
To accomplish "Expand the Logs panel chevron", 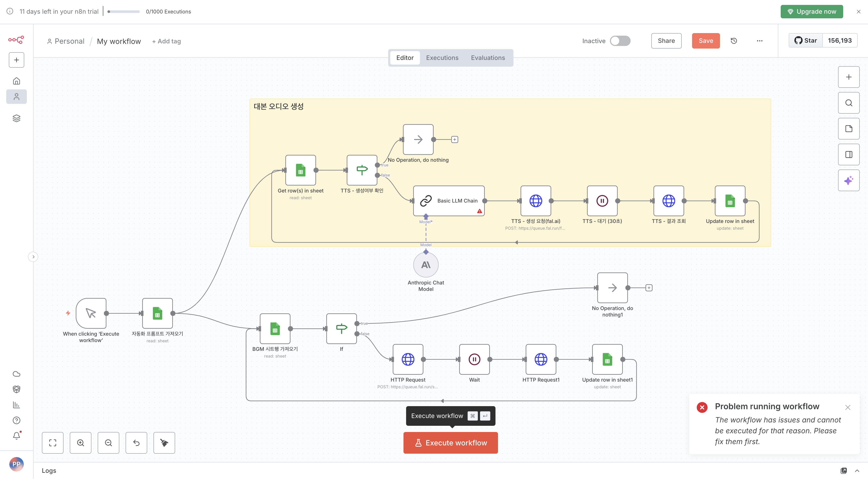I will (857, 470).
